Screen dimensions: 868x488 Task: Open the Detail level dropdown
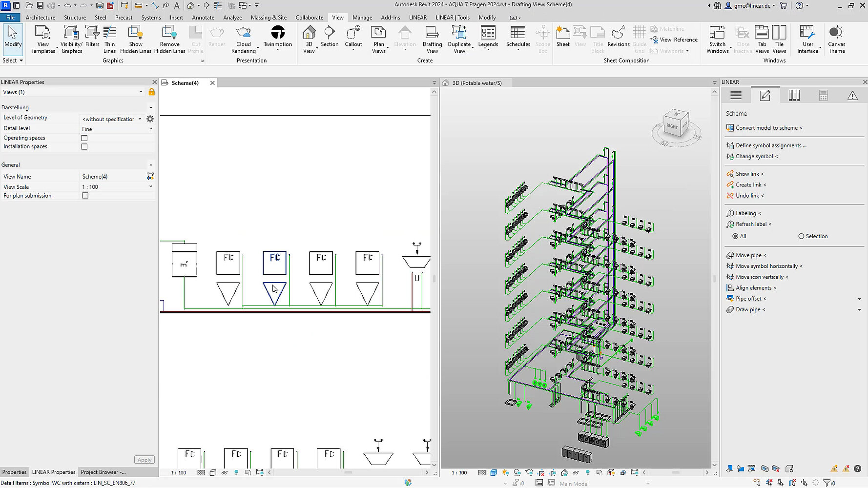[x=149, y=128]
